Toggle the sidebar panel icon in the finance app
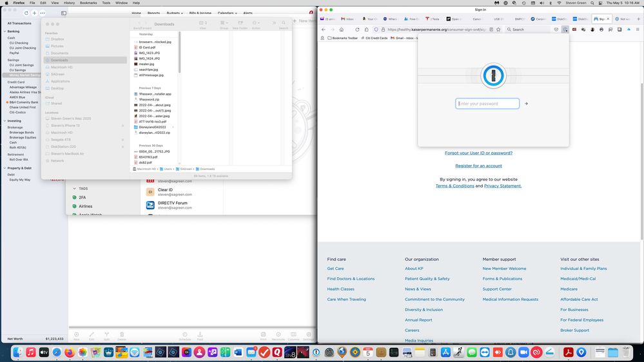 tap(64, 13)
